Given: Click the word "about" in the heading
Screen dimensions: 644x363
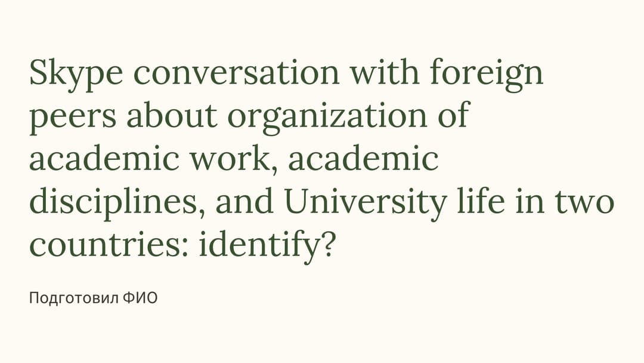Looking at the screenshot, I should tap(171, 115).
